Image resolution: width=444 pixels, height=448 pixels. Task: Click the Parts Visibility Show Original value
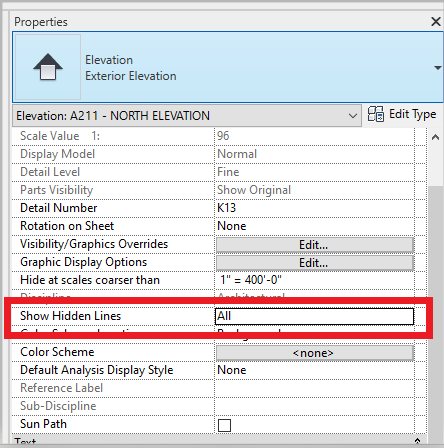pos(254,190)
